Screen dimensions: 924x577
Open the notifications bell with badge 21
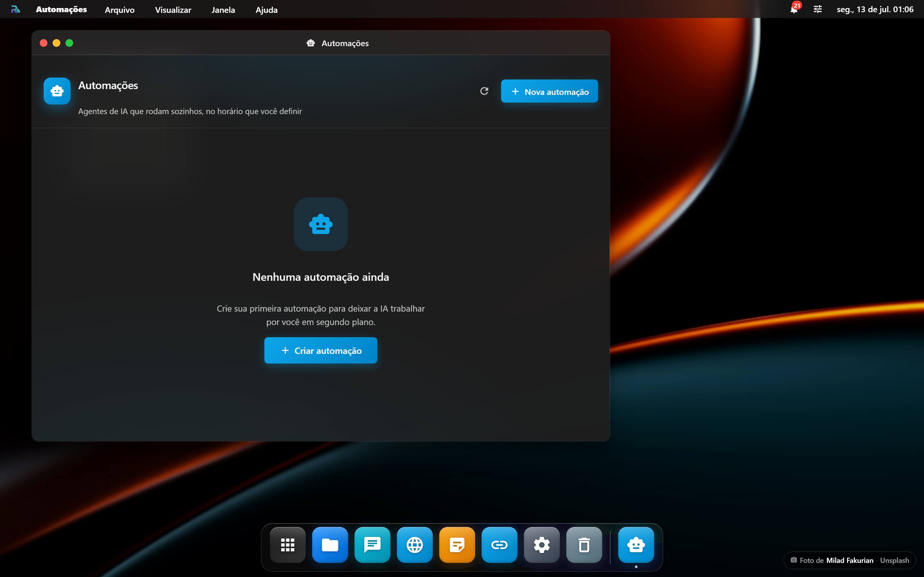tap(794, 9)
